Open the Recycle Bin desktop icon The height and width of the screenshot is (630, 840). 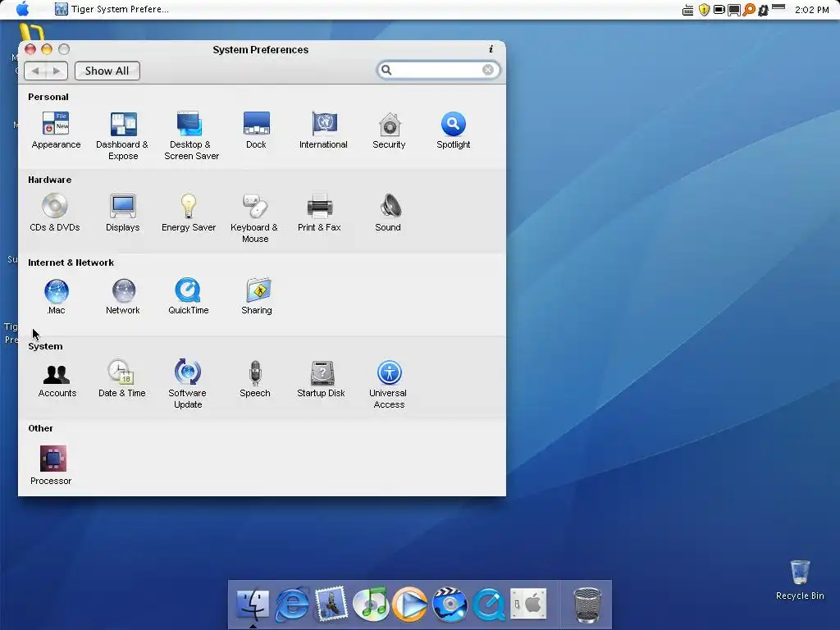coord(800,580)
